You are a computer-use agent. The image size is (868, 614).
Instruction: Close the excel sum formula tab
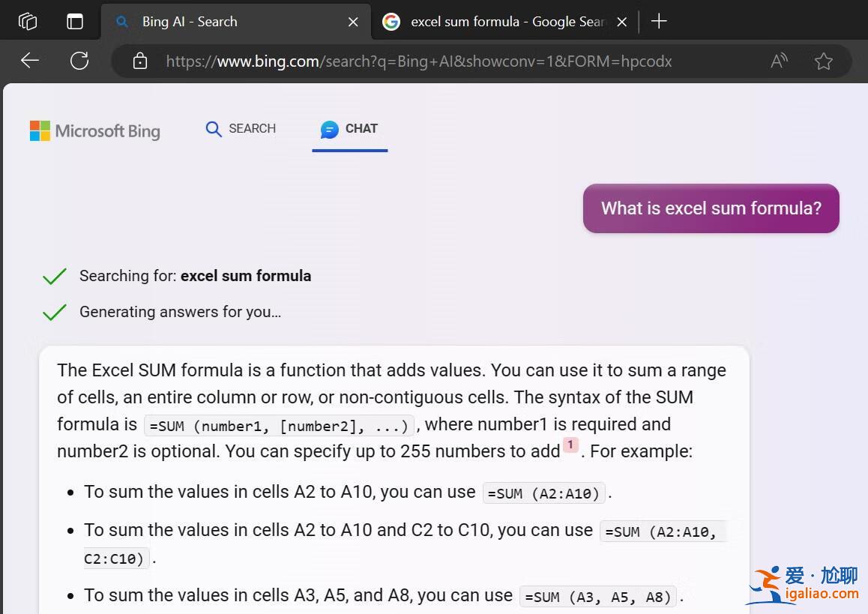[x=621, y=21]
